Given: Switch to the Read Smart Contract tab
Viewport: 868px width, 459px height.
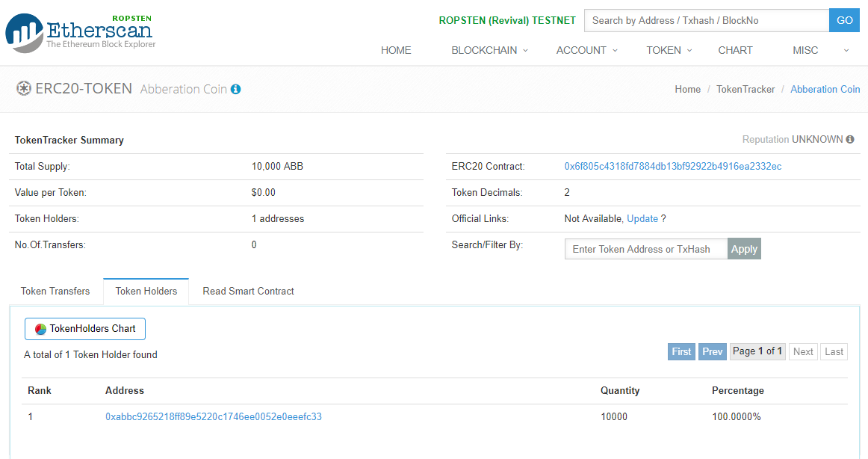Looking at the screenshot, I should [248, 292].
